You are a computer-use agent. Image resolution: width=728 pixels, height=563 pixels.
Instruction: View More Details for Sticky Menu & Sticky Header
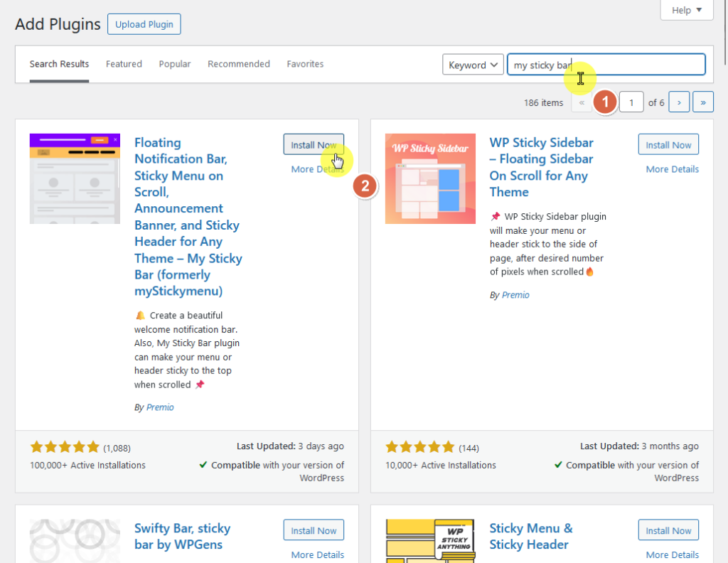click(x=673, y=555)
